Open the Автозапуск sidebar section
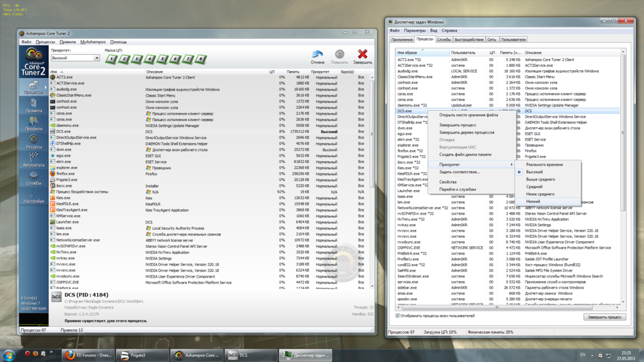Viewport: 644px width, 362px height. [x=33, y=159]
